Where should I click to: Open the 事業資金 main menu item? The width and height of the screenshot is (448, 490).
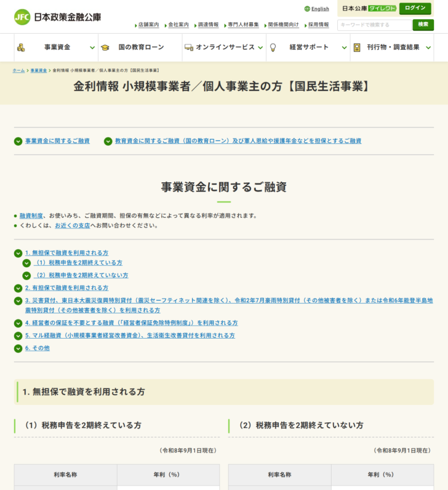tap(56, 47)
